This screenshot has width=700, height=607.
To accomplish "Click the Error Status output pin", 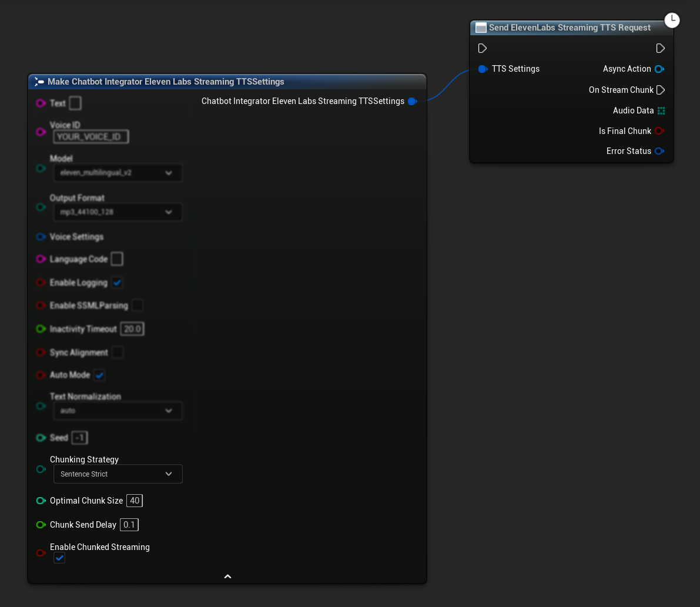I will (x=661, y=151).
